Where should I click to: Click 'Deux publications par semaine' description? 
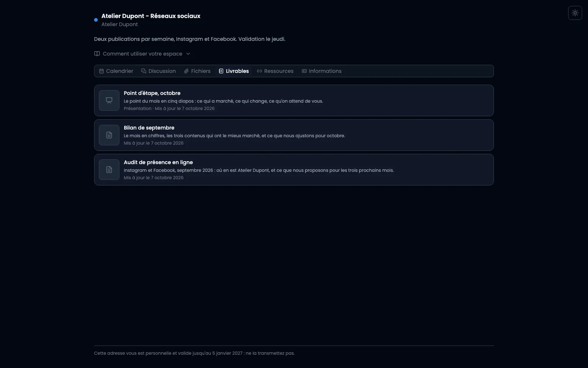(190, 39)
